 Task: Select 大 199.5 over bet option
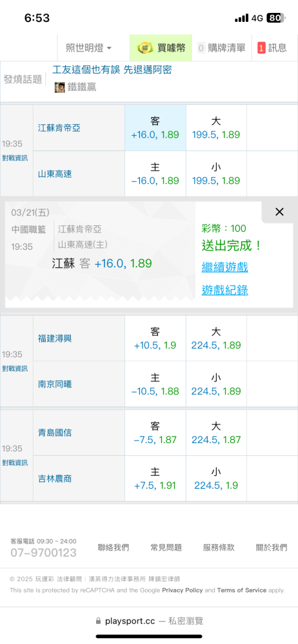point(216,128)
